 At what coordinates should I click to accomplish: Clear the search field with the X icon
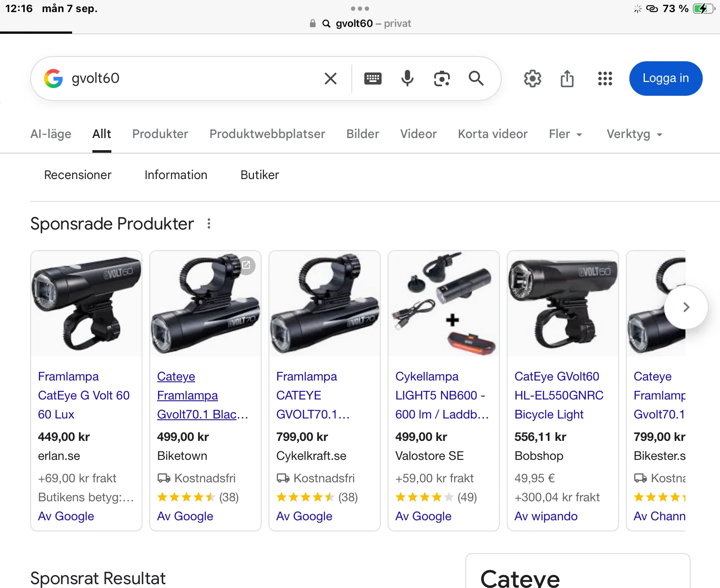point(331,79)
